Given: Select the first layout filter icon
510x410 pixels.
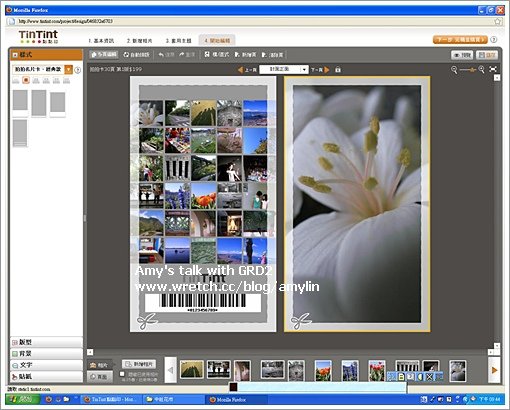Looking at the screenshot, I should point(16,80).
